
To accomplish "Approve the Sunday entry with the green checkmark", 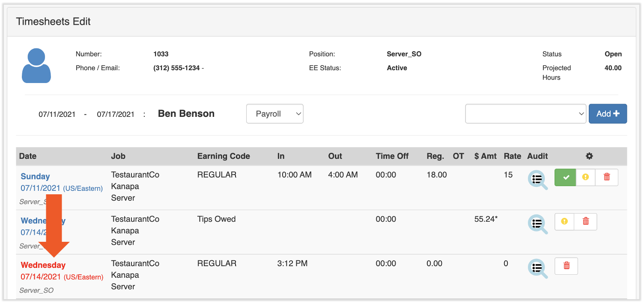I will pos(565,177).
